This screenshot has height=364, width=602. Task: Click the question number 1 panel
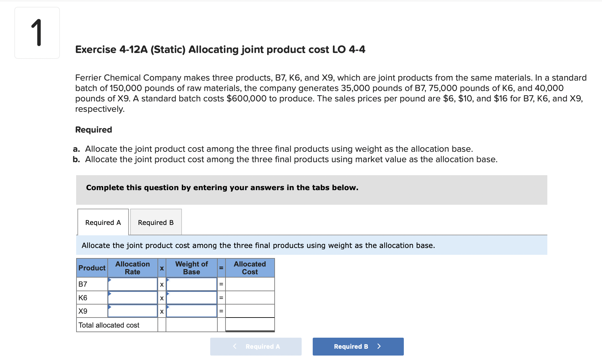coord(37,32)
